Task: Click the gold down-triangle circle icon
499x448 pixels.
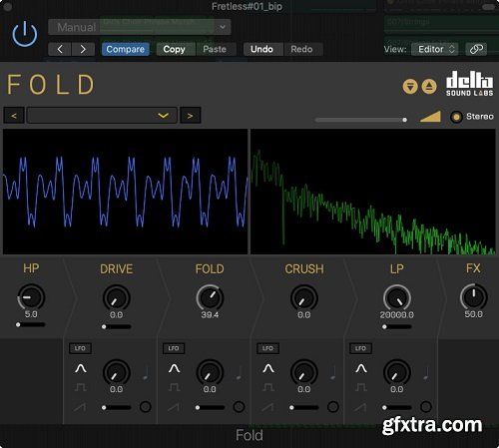Action: coord(410,87)
